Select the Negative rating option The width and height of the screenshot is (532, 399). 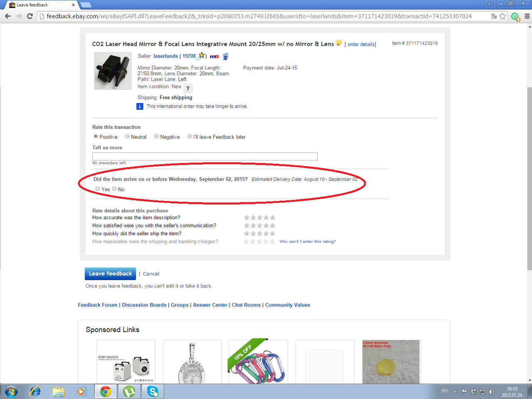156,136
